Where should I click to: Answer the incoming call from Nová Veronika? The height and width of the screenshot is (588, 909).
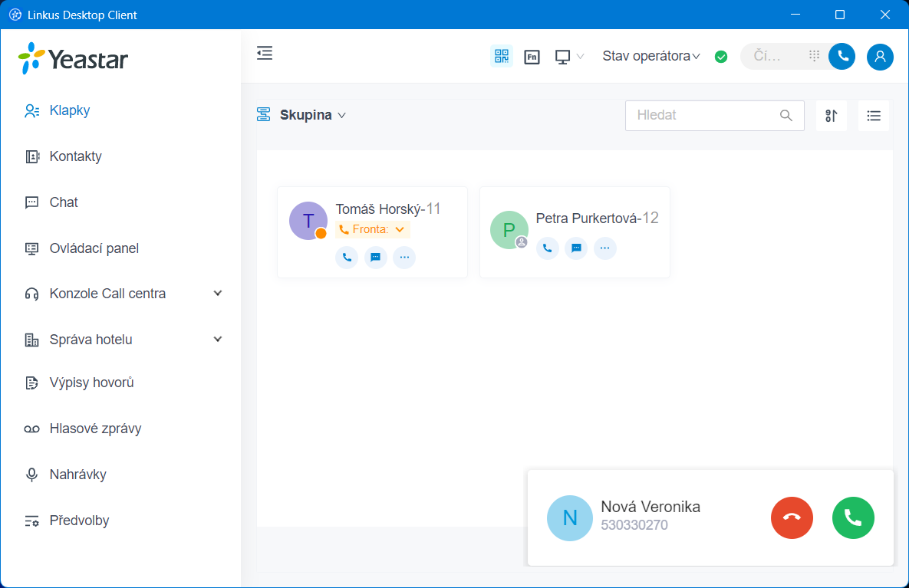click(853, 518)
